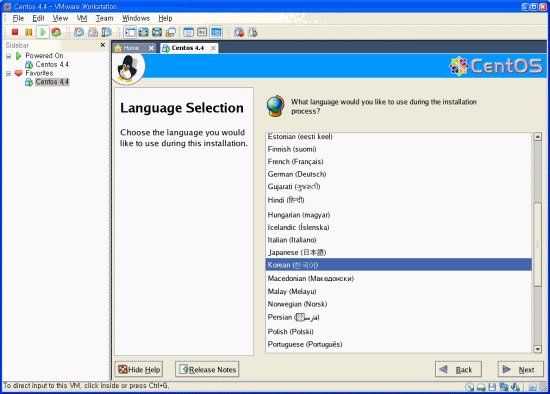Screen dimensions: 550x394
Task: Click the green Powered On play icon in sidebar
Action: [19, 56]
